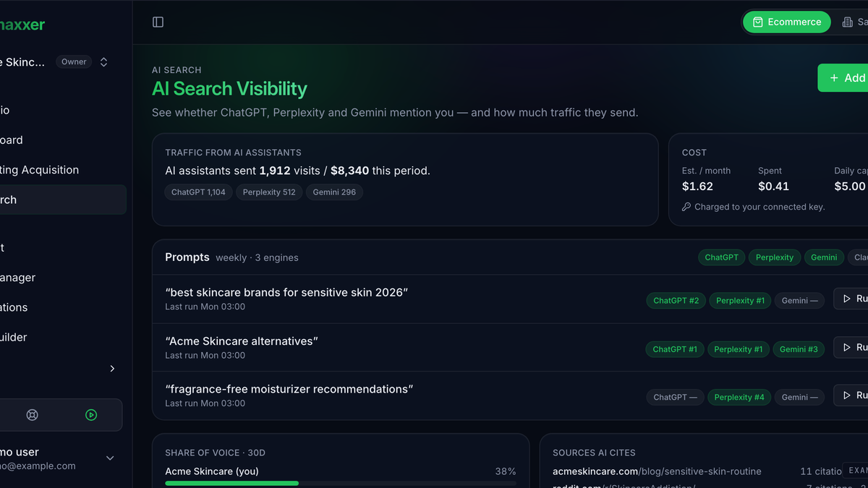
Task: Click the Perplexity 512 traffic chip
Action: pyautogui.click(x=269, y=192)
